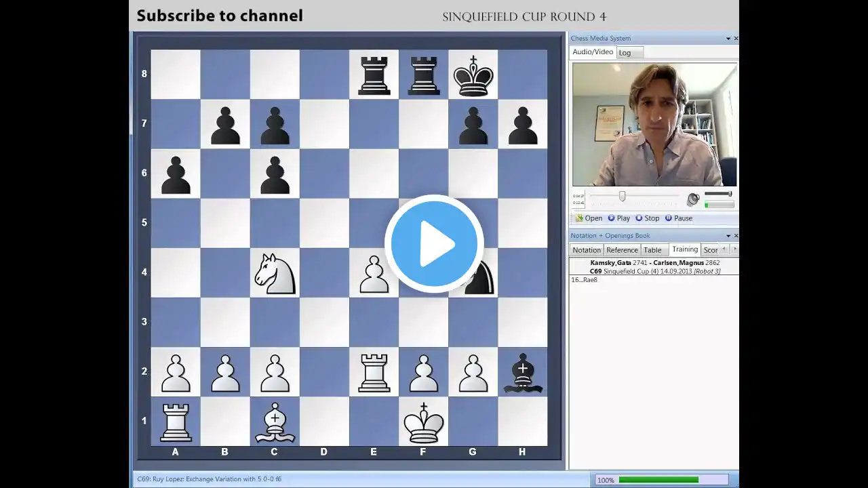Click the 16...Rae8 move in notation
Viewport: 868px width, 488px height.
585,280
